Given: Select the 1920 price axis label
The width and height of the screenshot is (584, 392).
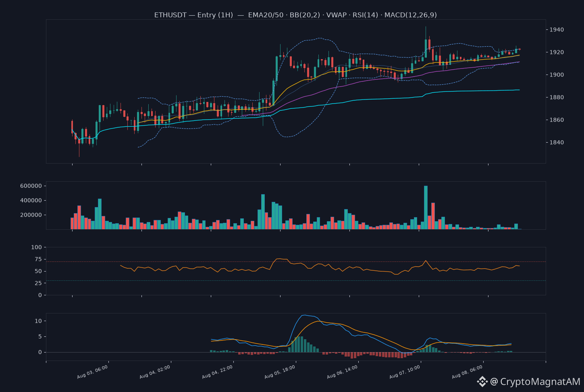Looking at the screenshot, I should 557,52.
